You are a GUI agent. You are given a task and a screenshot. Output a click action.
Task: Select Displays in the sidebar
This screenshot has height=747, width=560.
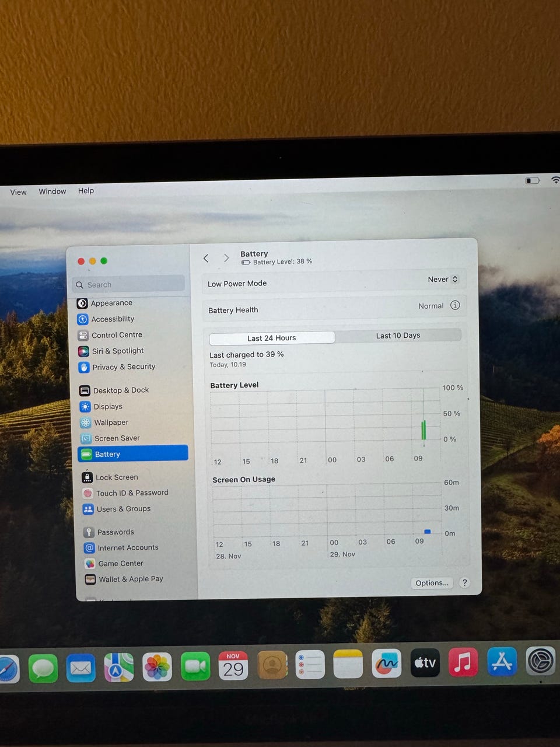101,406
